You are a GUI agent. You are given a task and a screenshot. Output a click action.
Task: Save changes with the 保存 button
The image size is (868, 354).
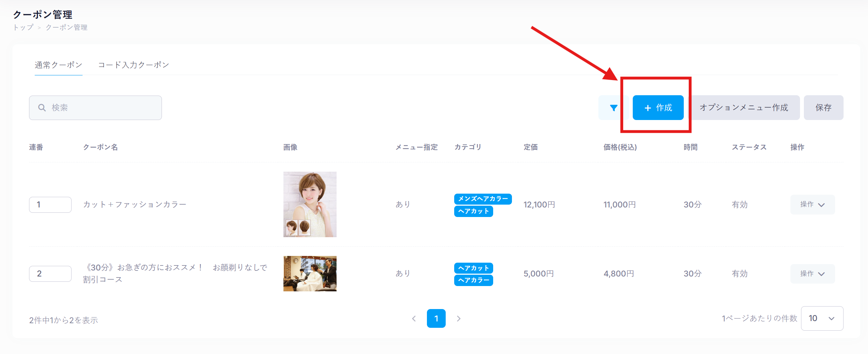click(x=823, y=108)
